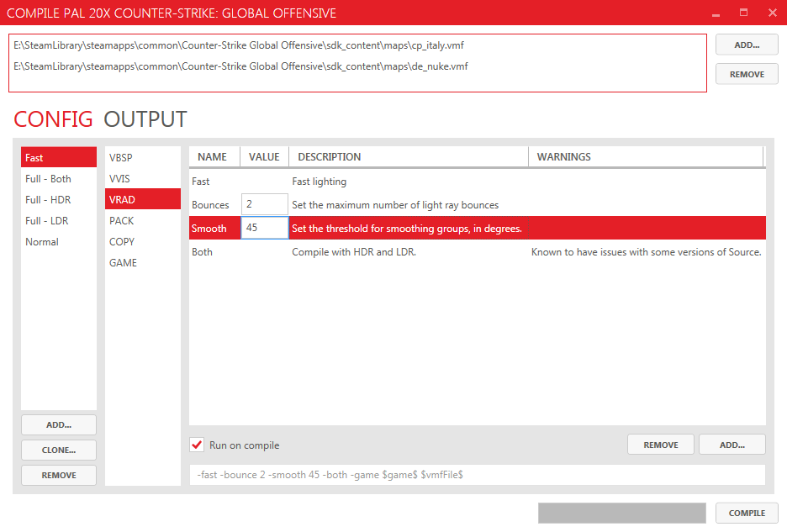Select the VBSP process
This screenshot has width=787, height=532.
click(143, 158)
